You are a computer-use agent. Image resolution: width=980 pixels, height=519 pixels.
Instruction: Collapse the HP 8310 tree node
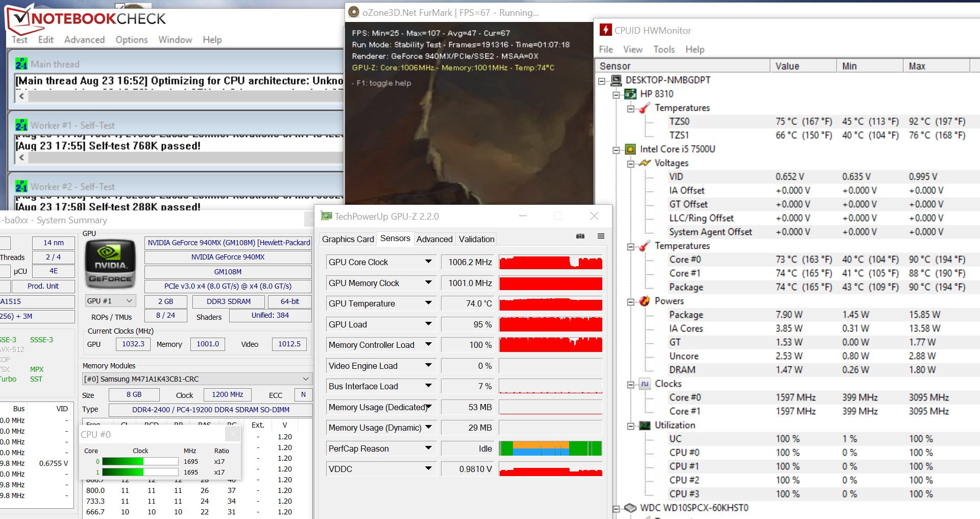click(x=616, y=95)
